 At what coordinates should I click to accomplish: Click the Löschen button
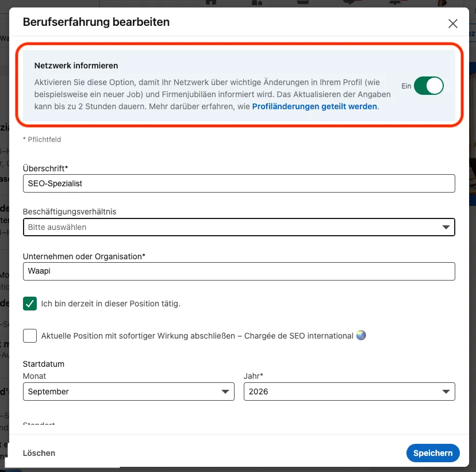[39, 453]
